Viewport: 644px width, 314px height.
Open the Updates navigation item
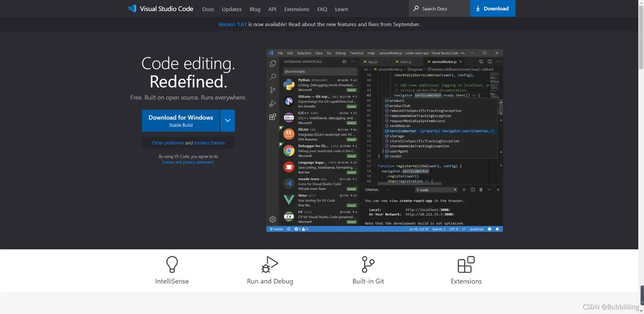(x=232, y=9)
